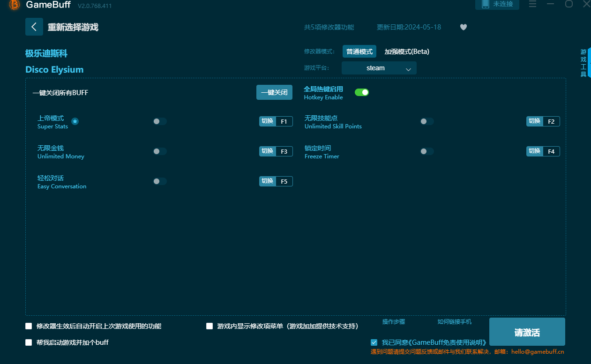Click the phone not-connected (未连接) icon
Screen dimensions: 591x364
tap(485, 4)
